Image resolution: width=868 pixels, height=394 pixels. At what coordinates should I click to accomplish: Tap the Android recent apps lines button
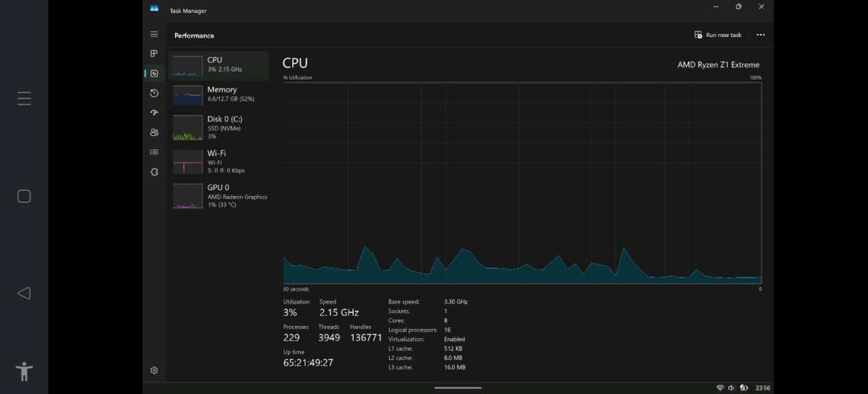point(24,98)
